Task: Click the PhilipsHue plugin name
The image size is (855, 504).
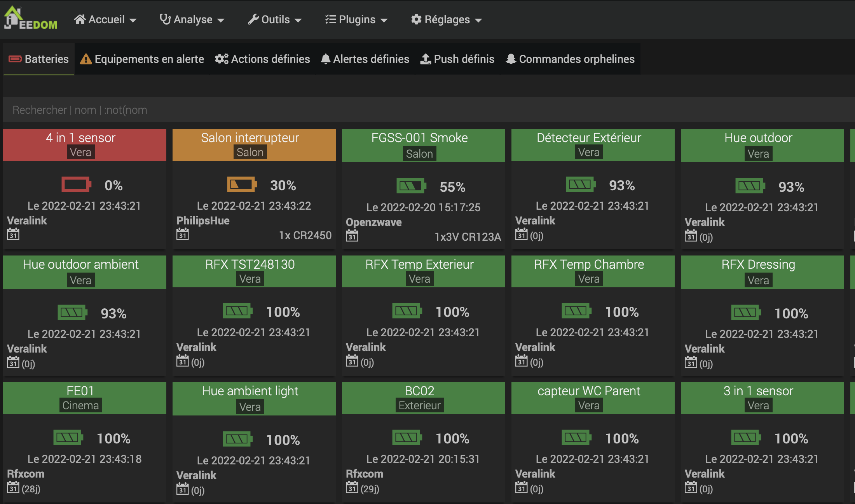Action: click(x=203, y=221)
